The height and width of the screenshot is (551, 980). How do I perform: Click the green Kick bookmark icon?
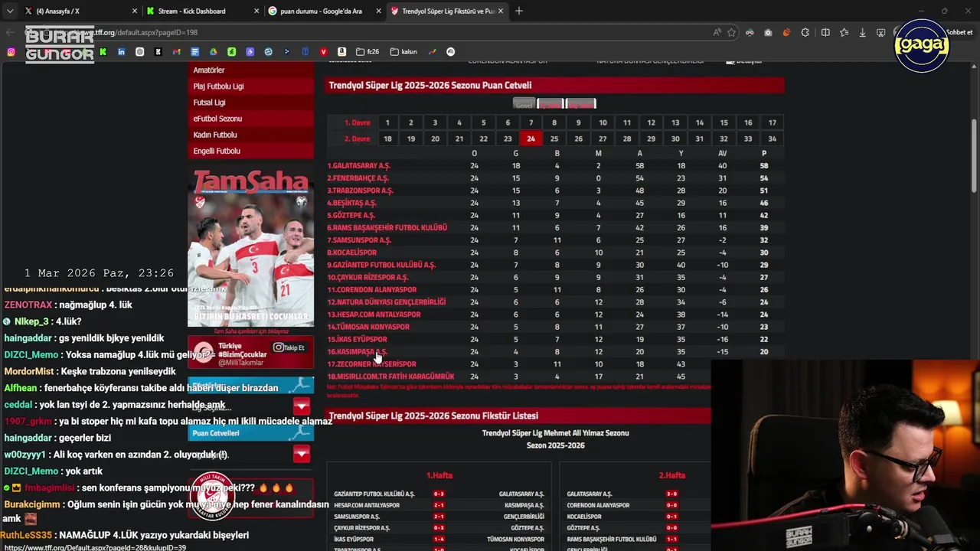(103, 52)
